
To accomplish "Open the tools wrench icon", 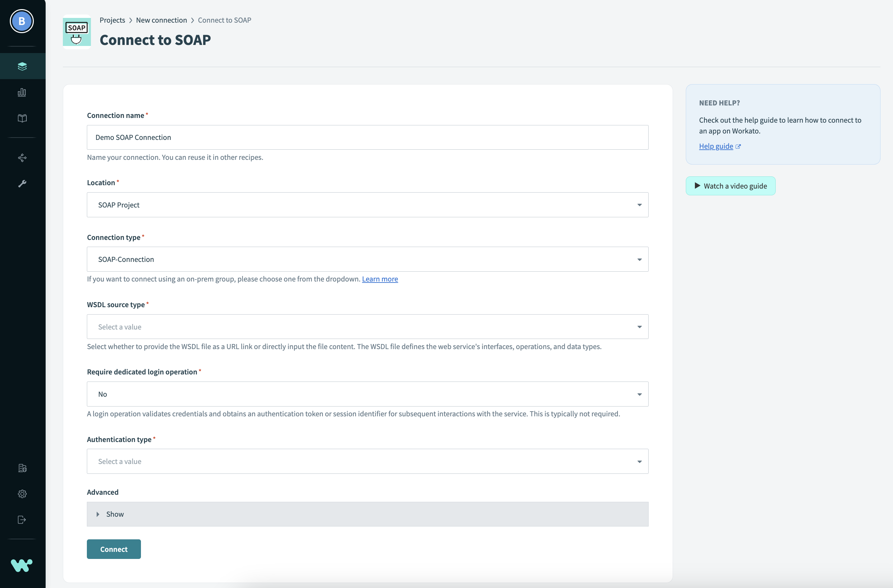I will pos(22,183).
